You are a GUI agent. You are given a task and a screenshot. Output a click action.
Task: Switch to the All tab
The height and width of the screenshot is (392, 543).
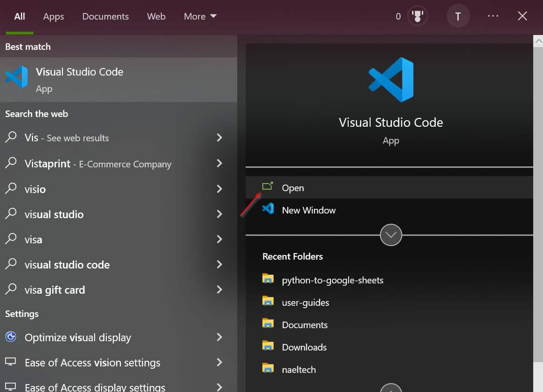[x=20, y=16]
